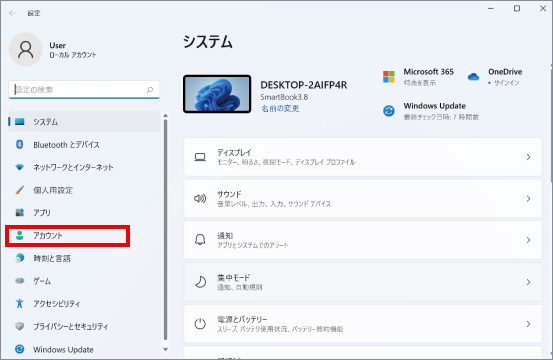This screenshot has height=360, width=553.
Task: Click the SmartBook3.8 model text
Action: point(284,97)
